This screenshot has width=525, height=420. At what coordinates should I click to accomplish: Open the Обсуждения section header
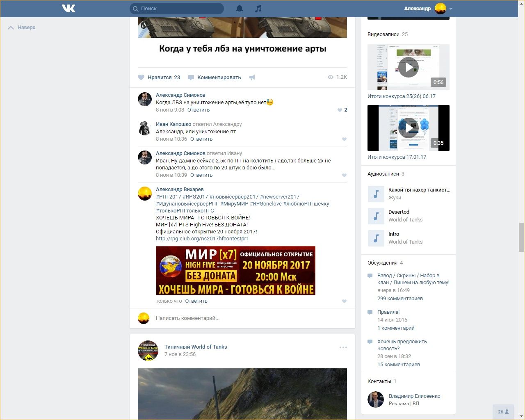385,263
